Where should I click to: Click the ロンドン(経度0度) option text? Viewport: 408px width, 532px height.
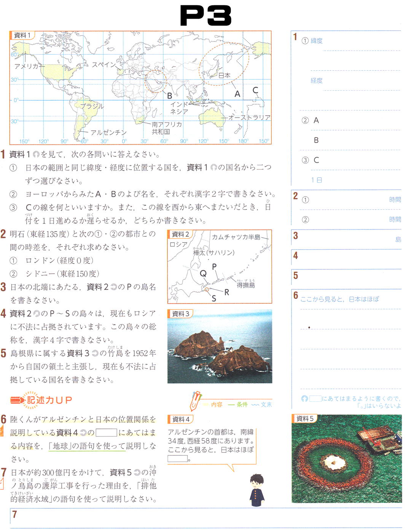59,261
